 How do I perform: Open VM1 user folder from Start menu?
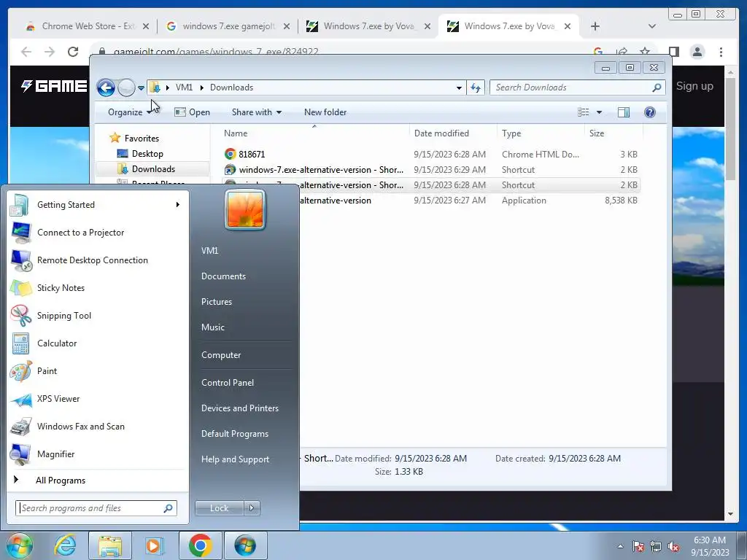[x=209, y=251]
